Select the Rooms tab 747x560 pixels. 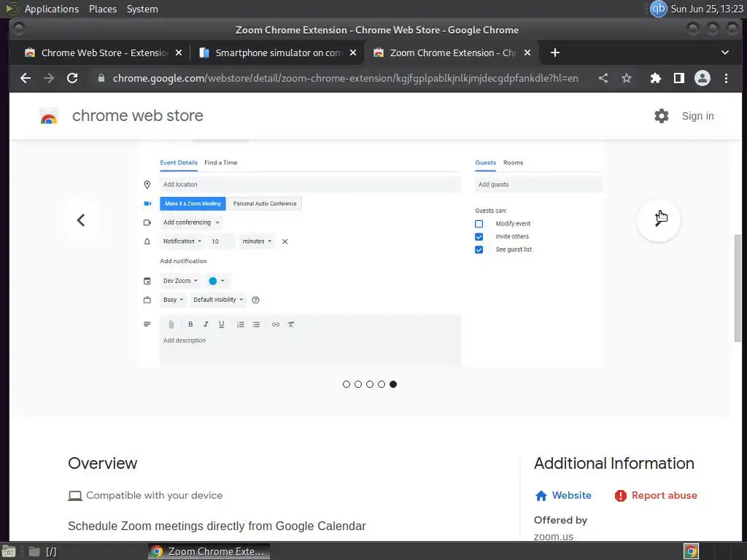(x=513, y=163)
